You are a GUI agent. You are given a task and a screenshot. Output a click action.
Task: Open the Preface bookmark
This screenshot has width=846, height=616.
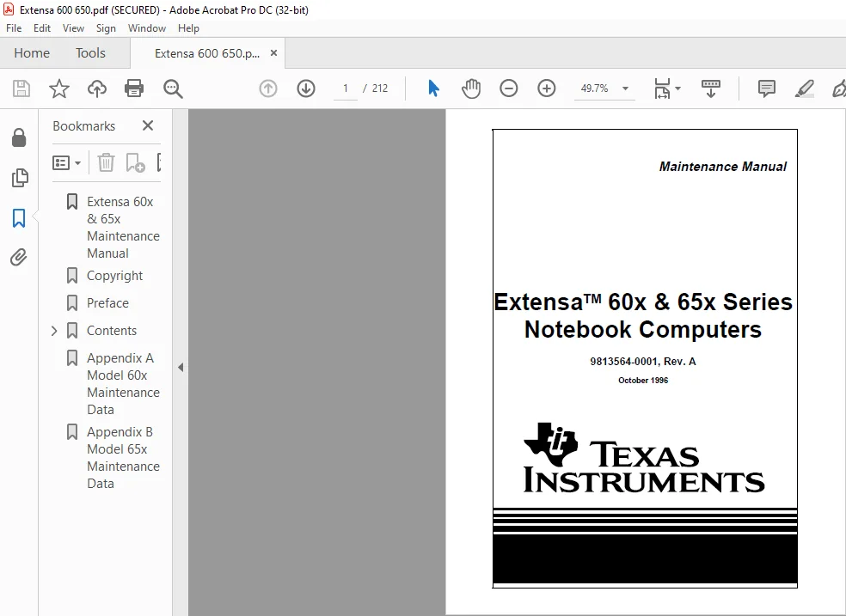tap(108, 303)
